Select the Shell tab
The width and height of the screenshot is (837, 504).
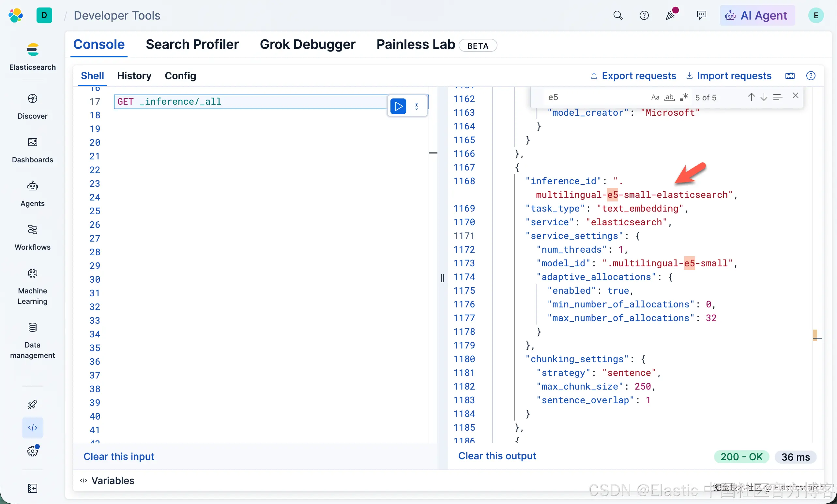tap(92, 76)
